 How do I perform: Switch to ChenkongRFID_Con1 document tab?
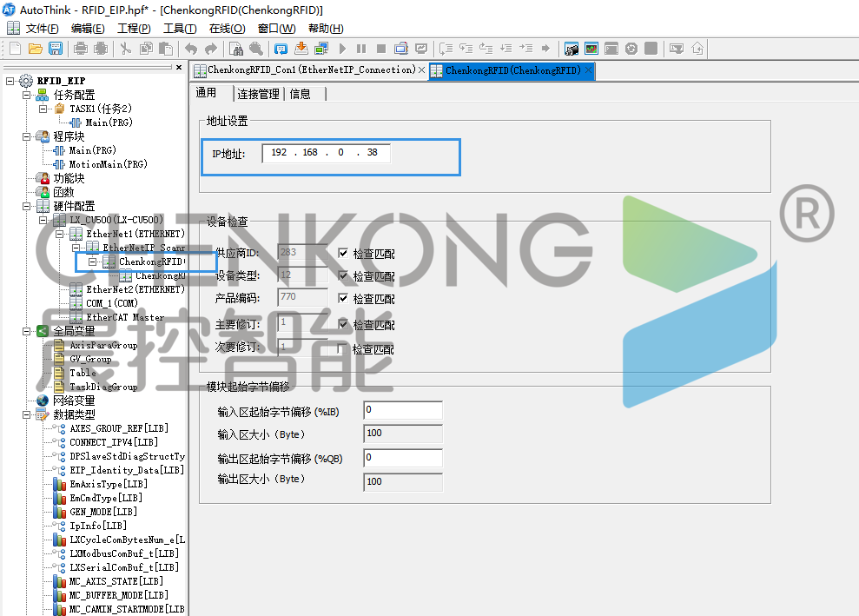pyautogui.click(x=311, y=70)
